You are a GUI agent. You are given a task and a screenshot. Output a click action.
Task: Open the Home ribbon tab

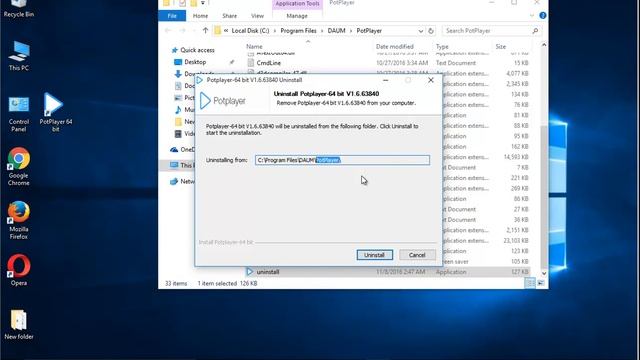point(200,16)
